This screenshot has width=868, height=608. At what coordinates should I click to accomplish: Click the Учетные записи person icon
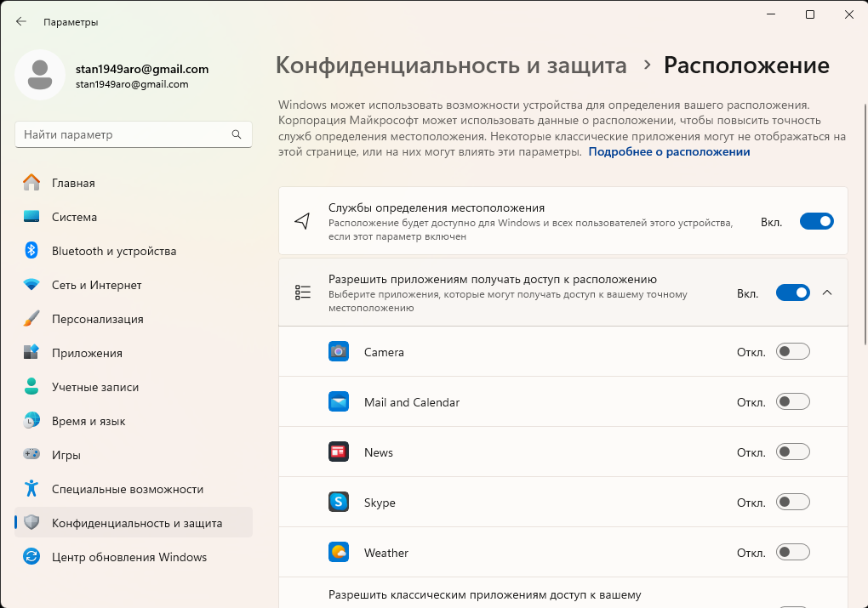click(31, 386)
